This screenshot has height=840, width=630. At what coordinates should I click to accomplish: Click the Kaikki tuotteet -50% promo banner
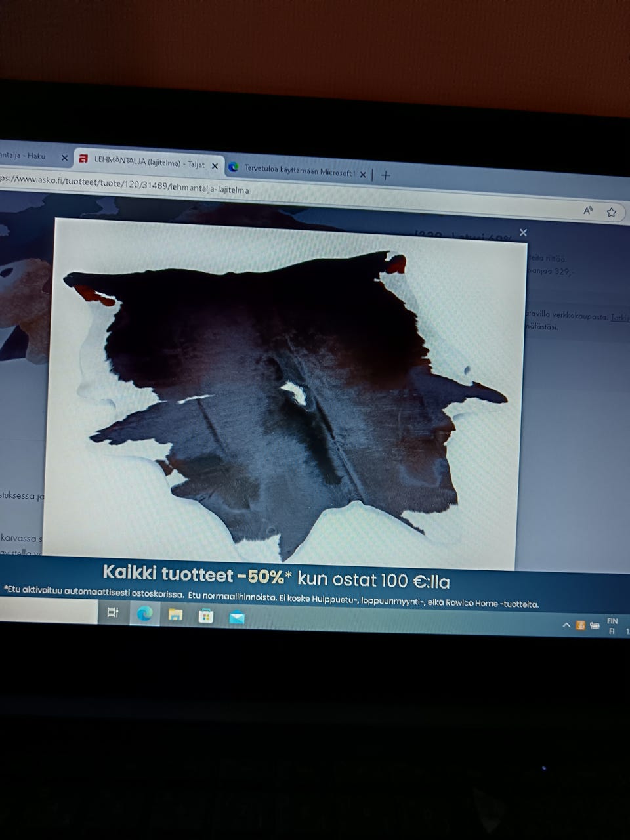click(x=276, y=577)
